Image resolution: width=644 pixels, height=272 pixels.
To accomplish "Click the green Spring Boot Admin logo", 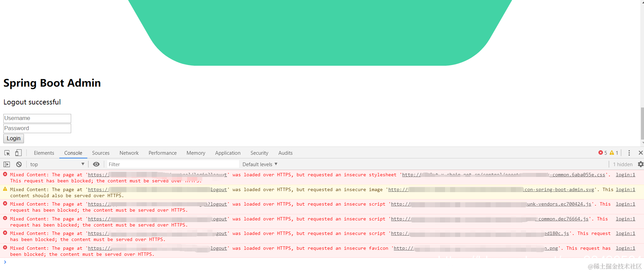I will coord(320,33).
